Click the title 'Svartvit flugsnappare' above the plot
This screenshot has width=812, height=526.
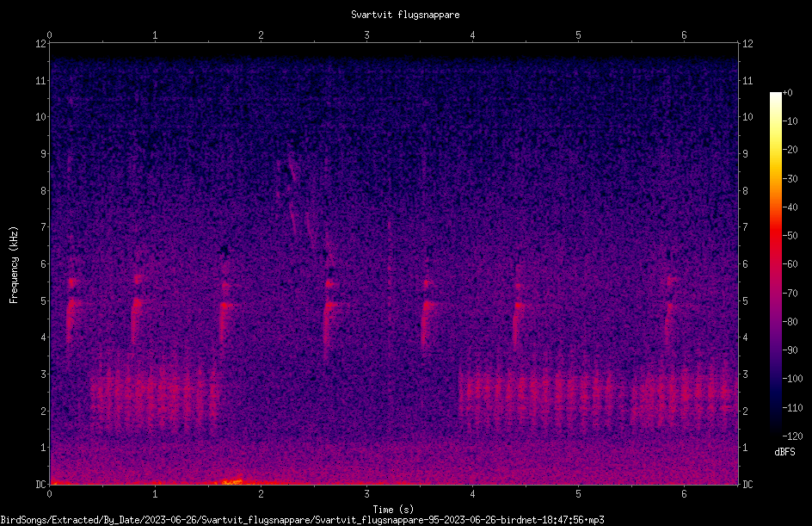pyautogui.click(x=405, y=15)
